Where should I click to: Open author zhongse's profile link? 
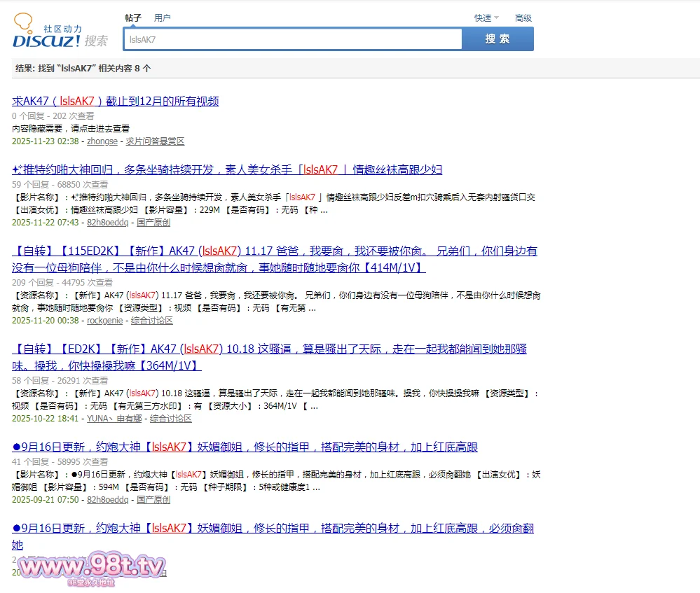pyautogui.click(x=102, y=141)
